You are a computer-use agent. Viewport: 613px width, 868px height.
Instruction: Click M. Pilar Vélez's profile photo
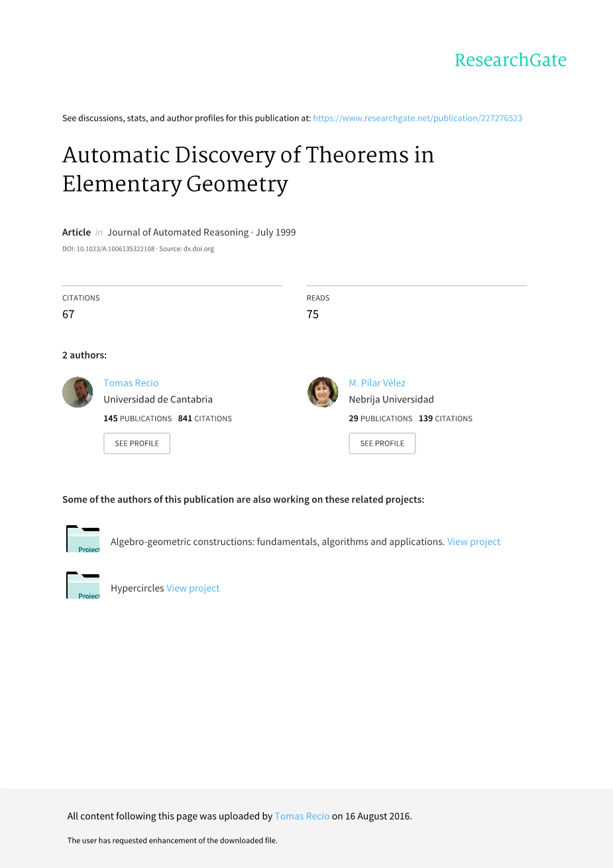[x=323, y=393]
